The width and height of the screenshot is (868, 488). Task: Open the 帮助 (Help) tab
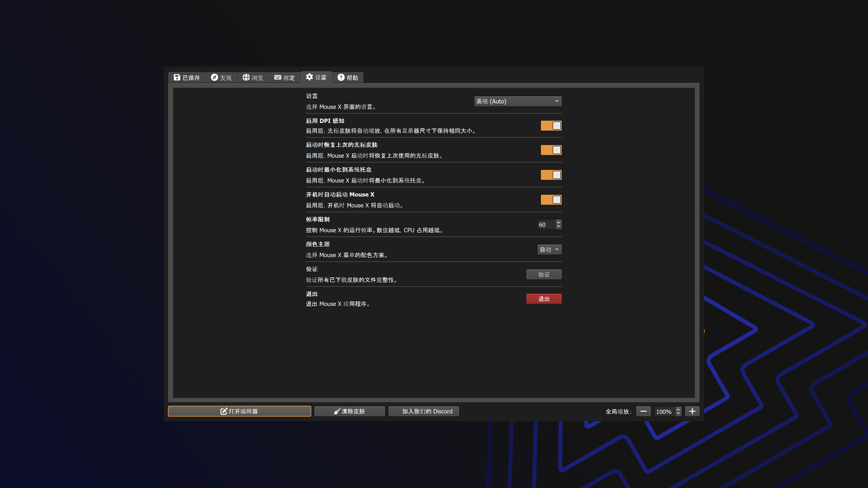pyautogui.click(x=348, y=78)
